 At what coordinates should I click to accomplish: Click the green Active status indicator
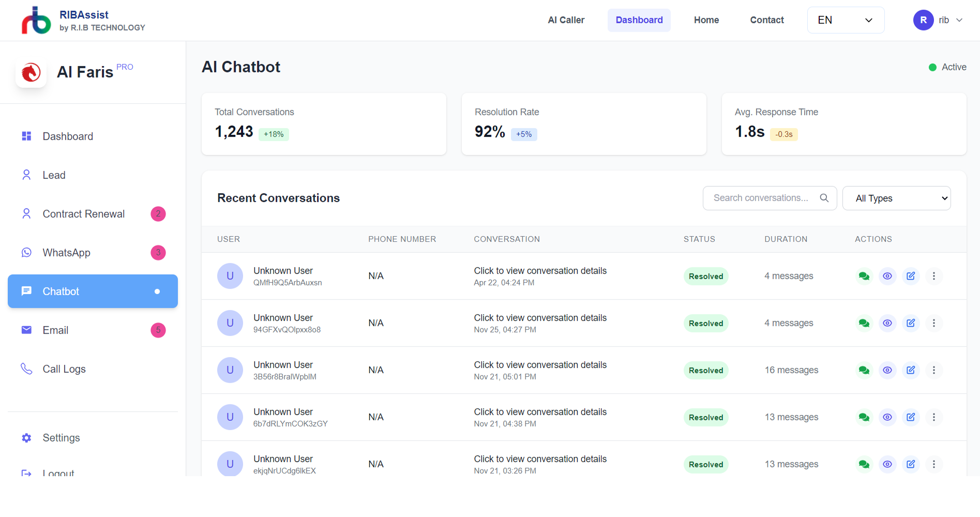point(932,67)
